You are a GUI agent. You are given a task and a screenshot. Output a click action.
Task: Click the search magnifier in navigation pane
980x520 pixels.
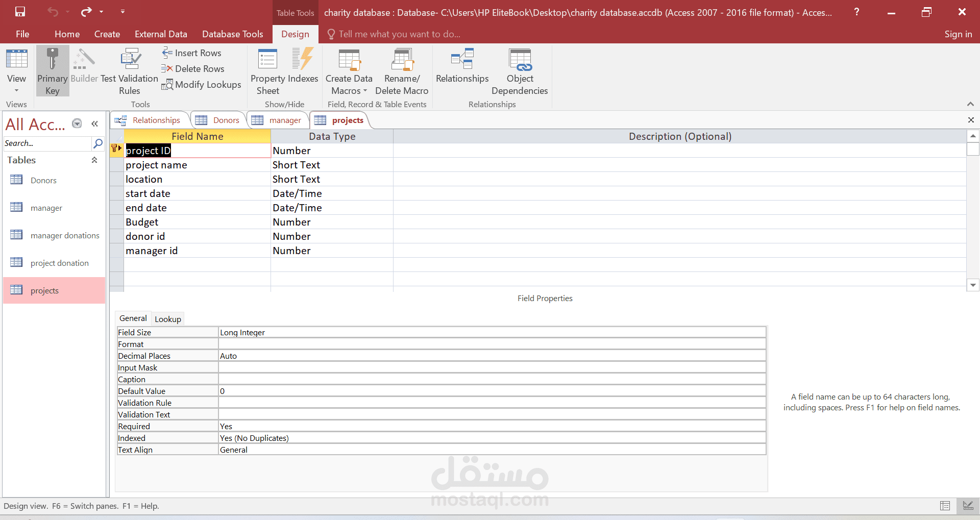(98, 144)
